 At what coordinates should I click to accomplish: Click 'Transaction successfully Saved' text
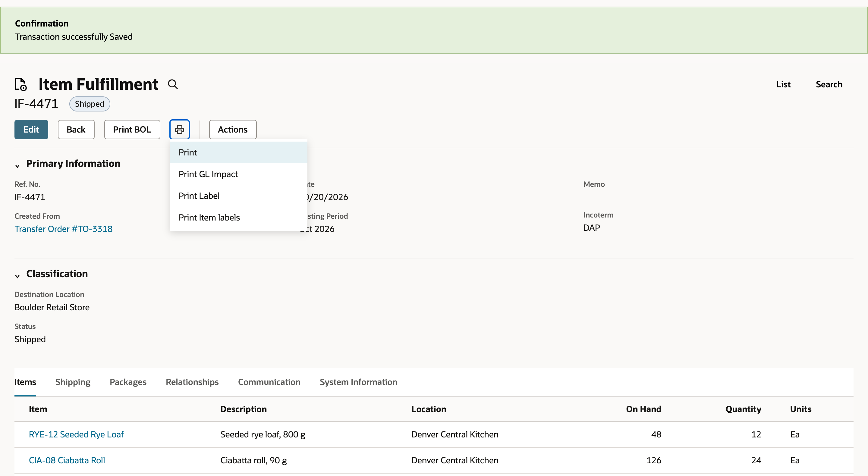pyautogui.click(x=74, y=37)
